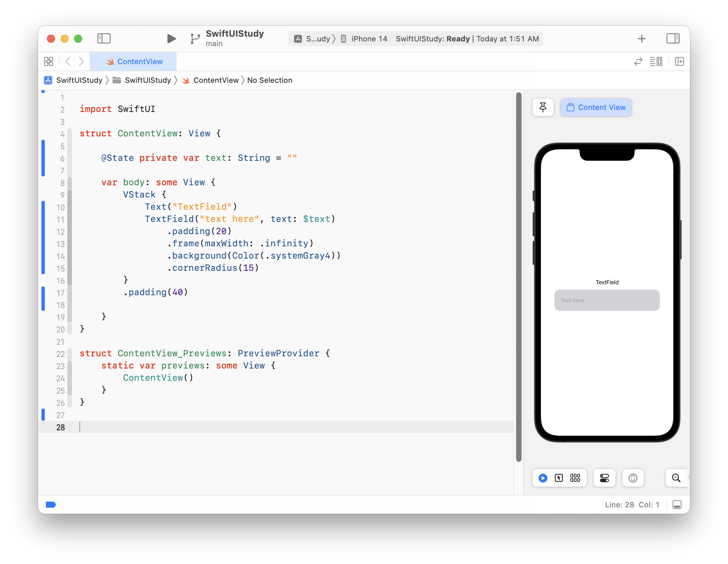Run the project with the play button

pos(171,39)
